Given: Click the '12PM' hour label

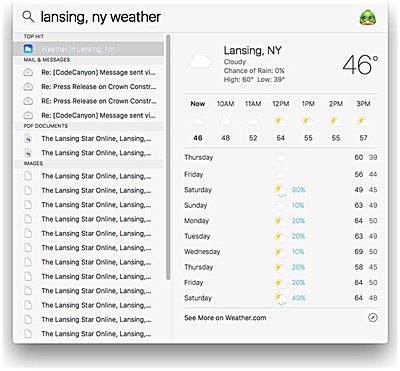Looking at the screenshot, I should 280,104.
